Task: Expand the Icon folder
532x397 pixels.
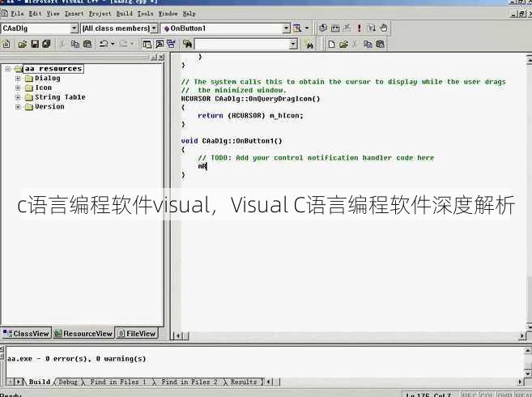Action: point(18,88)
